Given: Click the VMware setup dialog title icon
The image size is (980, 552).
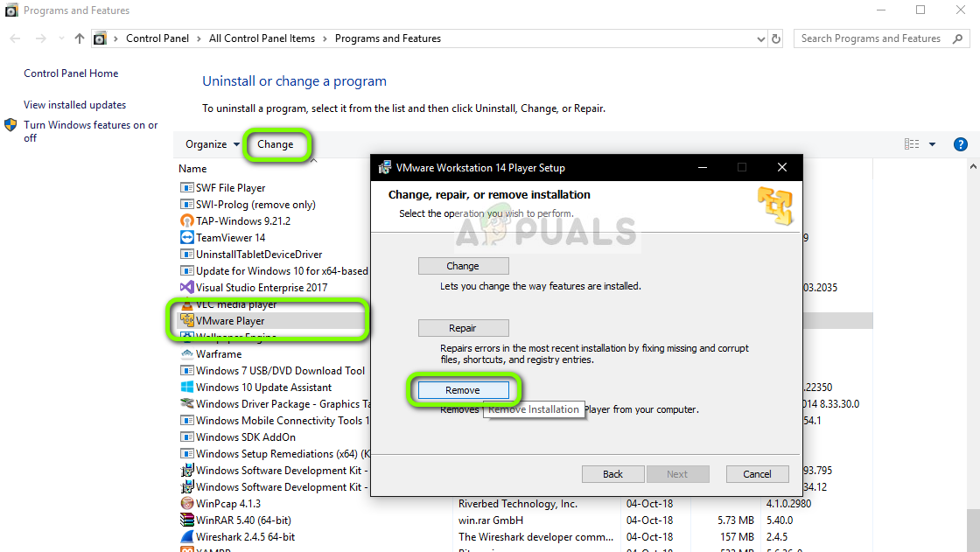Looking at the screenshot, I should tap(385, 168).
